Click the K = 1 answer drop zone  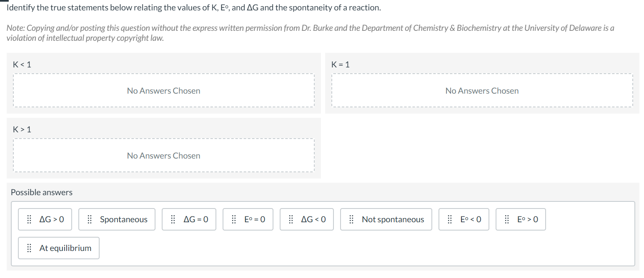point(482,90)
